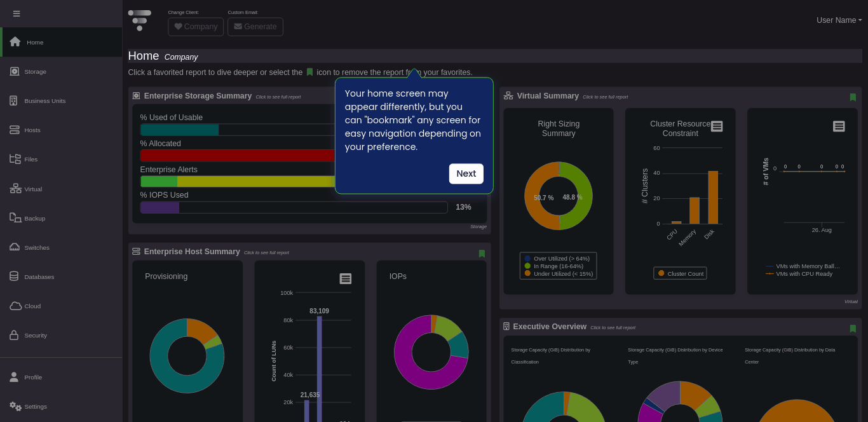Toggle In Range (16-64%) legend entry
This screenshot has height=422, width=868.
pyautogui.click(x=554, y=266)
